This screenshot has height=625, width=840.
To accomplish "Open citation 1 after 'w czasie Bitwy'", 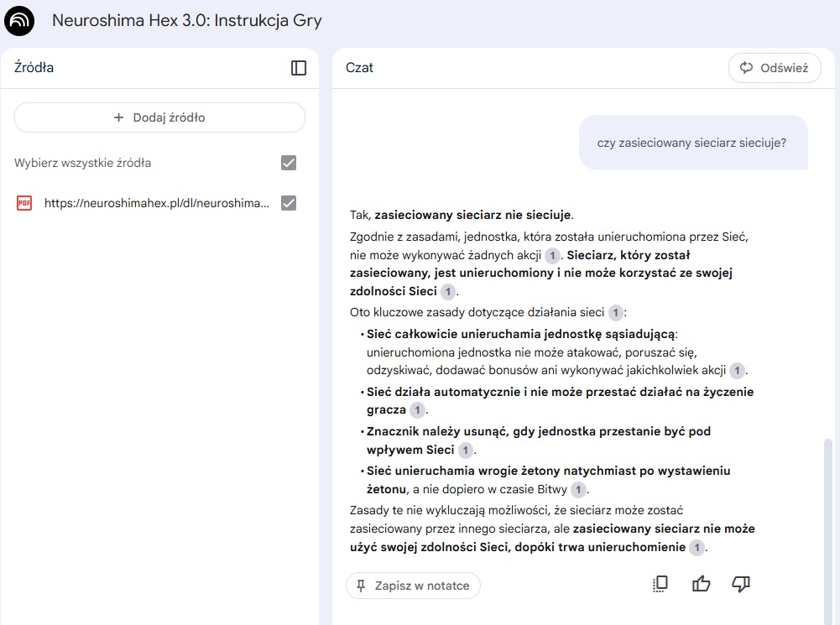I will (x=578, y=489).
